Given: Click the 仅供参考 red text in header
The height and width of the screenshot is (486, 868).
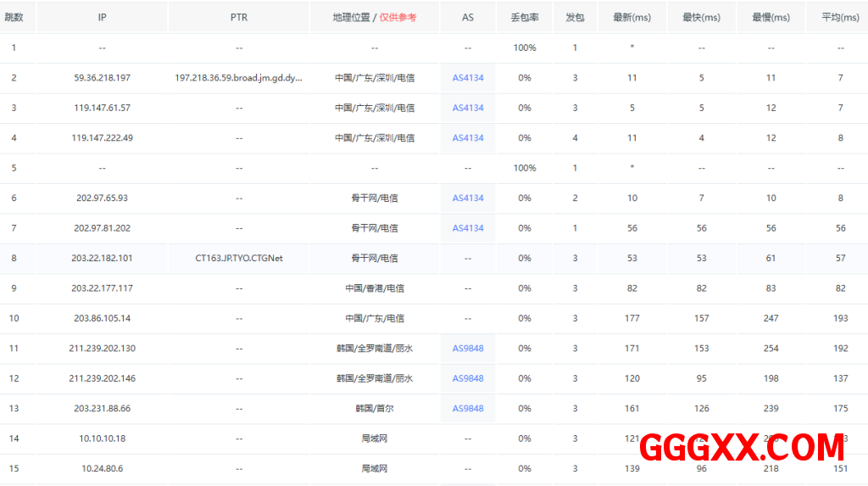Looking at the screenshot, I should 398,18.
